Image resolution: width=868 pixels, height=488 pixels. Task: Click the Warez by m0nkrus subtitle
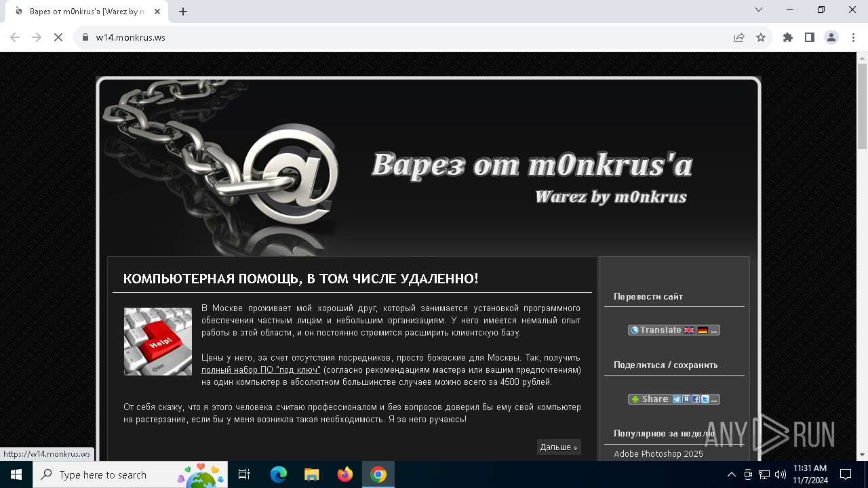[611, 197]
